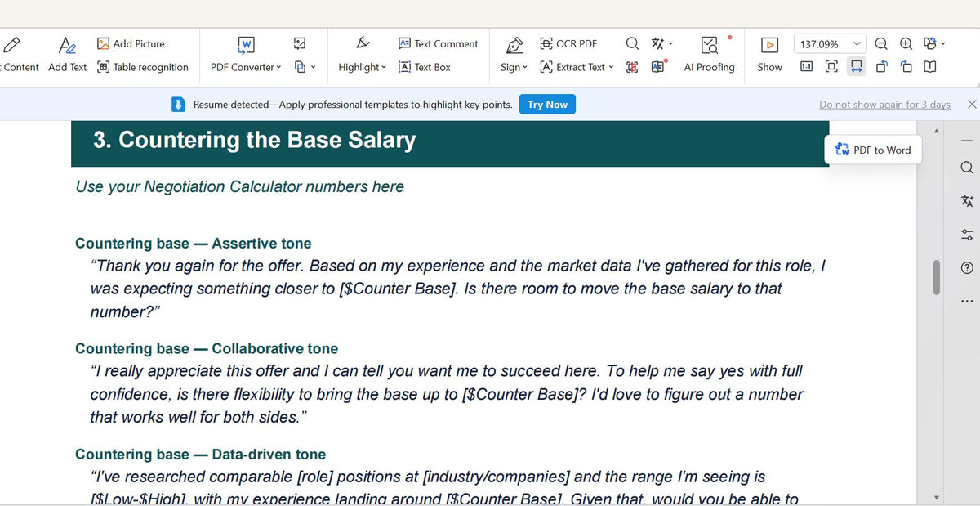Click the PDF to Word floating button
980x506 pixels.
873,150
